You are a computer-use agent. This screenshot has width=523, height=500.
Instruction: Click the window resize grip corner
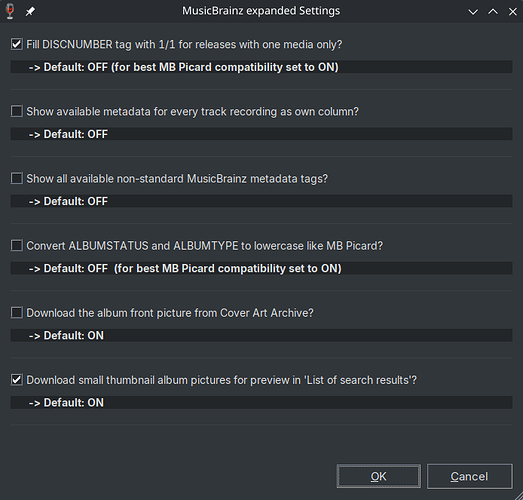[519, 496]
